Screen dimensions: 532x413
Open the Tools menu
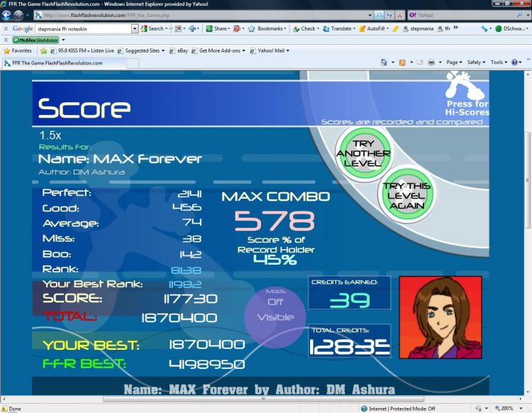(x=499, y=62)
